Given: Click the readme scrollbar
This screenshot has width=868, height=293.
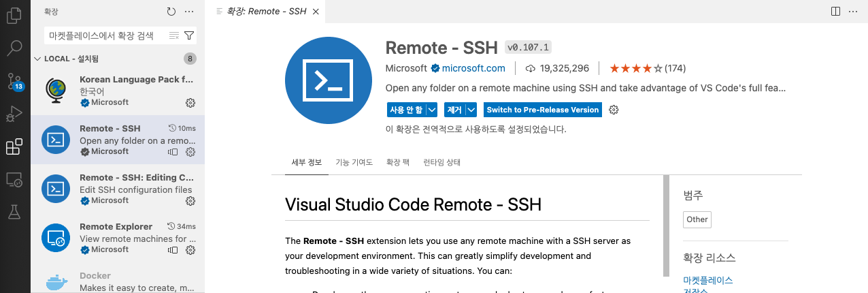Looking at the screenshot, I should coord(665,225).
